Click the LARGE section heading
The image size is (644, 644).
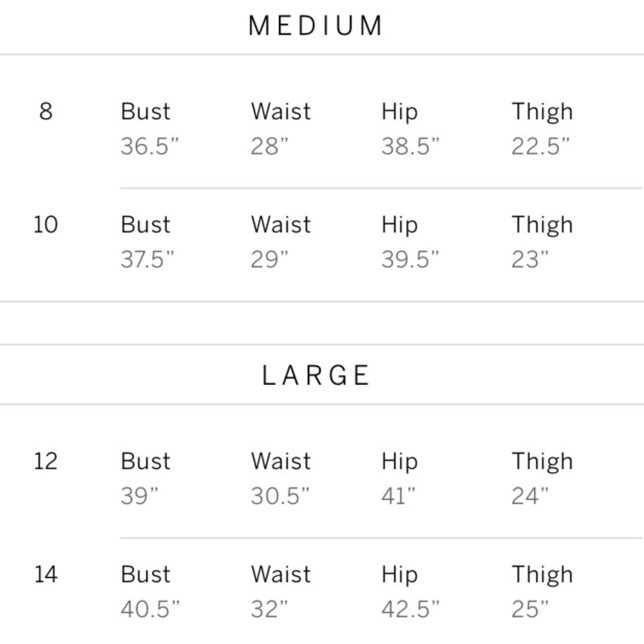(x=316, y=375)
